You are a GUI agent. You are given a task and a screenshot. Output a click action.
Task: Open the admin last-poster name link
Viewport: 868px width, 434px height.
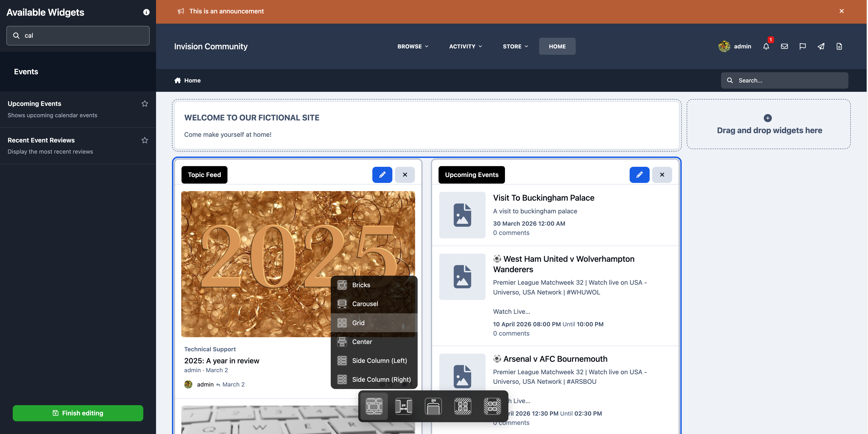tap(205, 384)
